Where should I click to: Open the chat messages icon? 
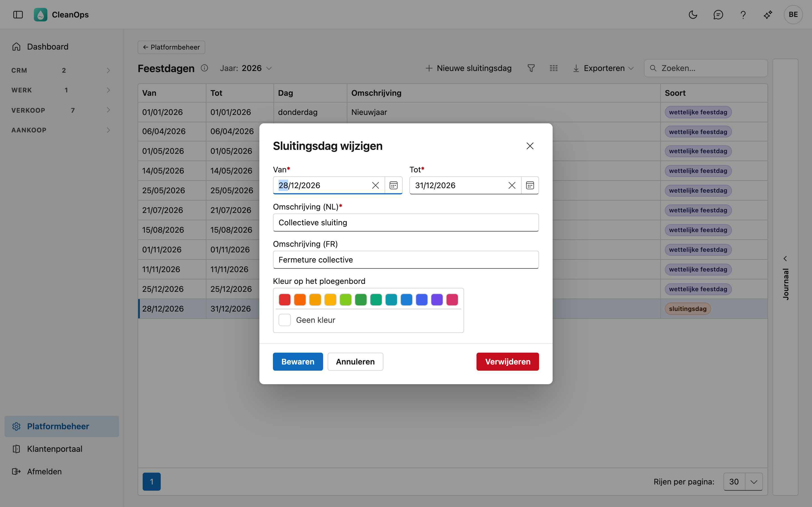(718, 15)
